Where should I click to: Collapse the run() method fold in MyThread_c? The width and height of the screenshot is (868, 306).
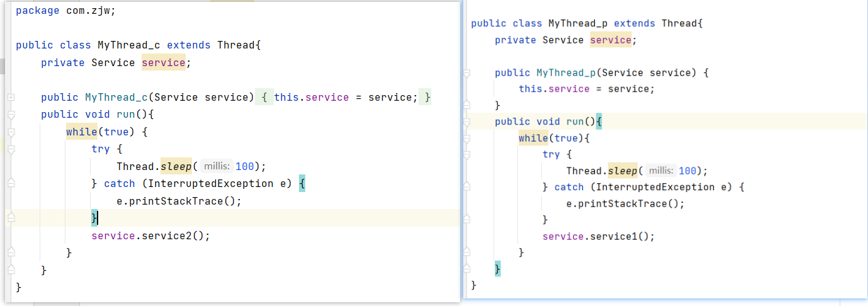[11, 115]
